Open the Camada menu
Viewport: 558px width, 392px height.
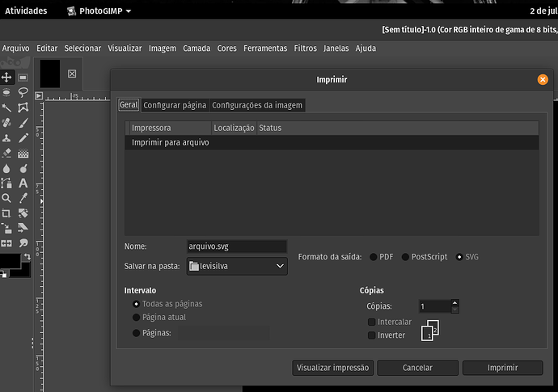[197, 48]
